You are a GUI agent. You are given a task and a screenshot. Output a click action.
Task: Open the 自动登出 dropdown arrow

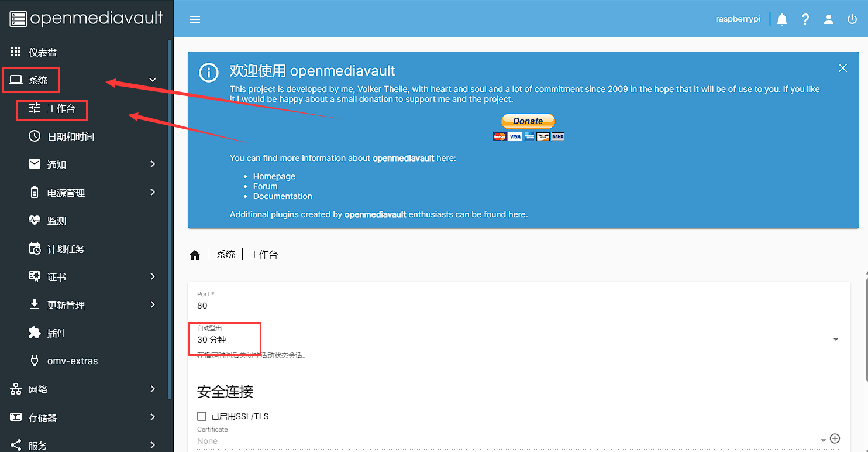tap(835, 340)
